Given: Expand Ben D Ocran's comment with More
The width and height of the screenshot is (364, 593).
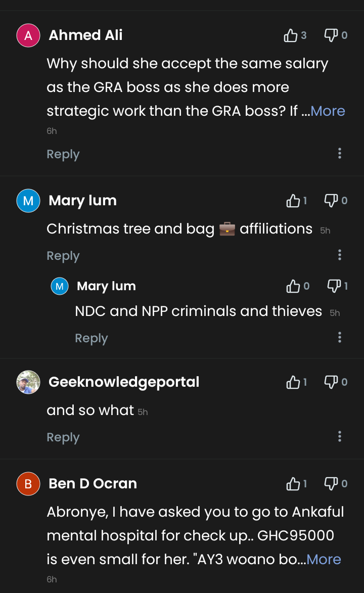Looking at the screenshot, I should click(x=324, y=560).
